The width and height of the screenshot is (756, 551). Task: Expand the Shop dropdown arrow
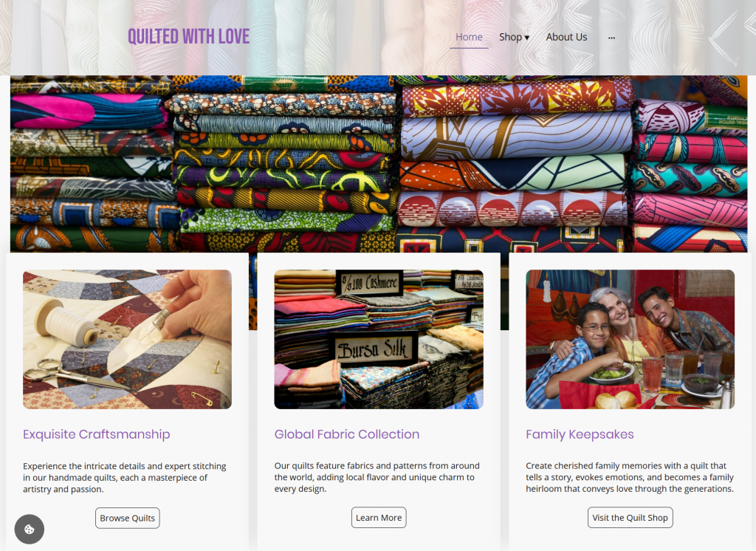coord(527,38)
